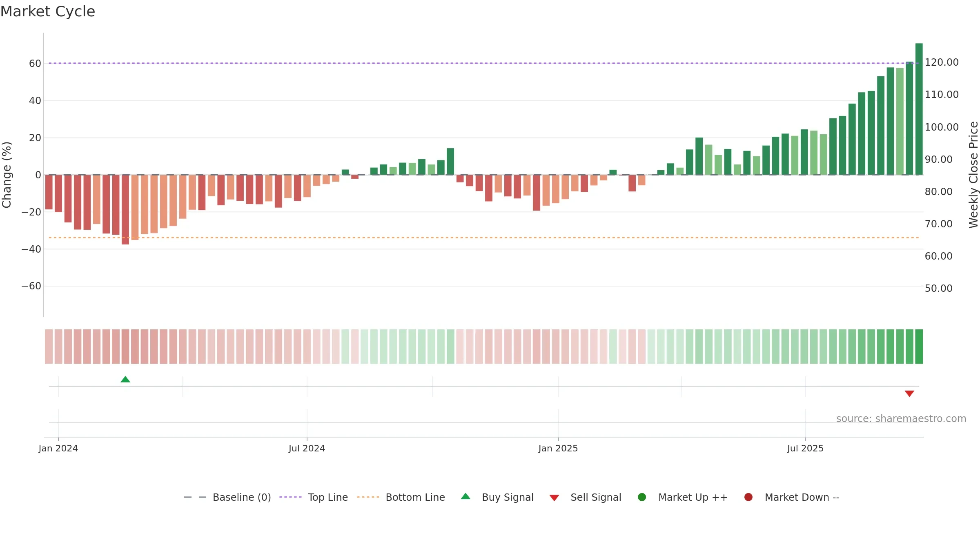Click the Jul 2024 x-axis label
This screenshot has width=980, height=551.
(307, 449)
